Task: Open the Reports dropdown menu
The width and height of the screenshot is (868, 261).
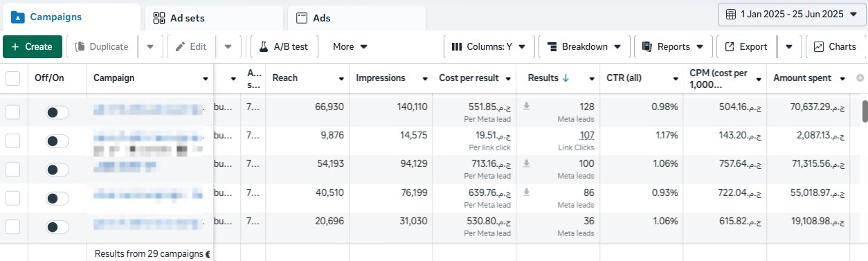Action: click(673, 47)
